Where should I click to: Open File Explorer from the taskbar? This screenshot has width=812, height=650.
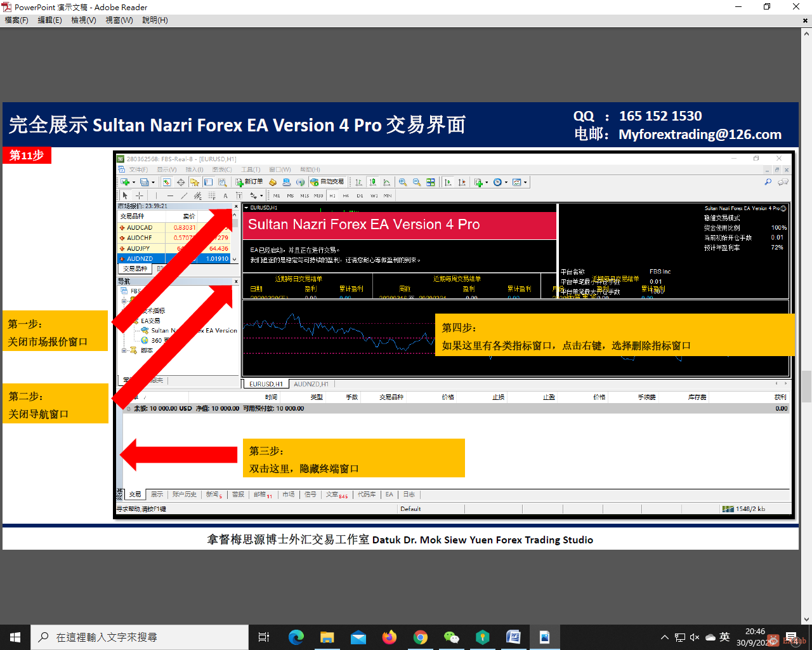coord(327,637)
